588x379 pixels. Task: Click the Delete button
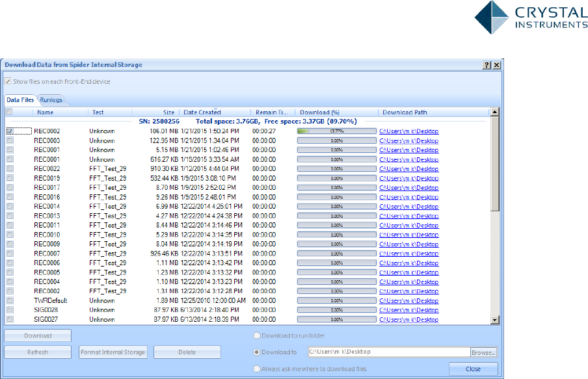(187, 352)
